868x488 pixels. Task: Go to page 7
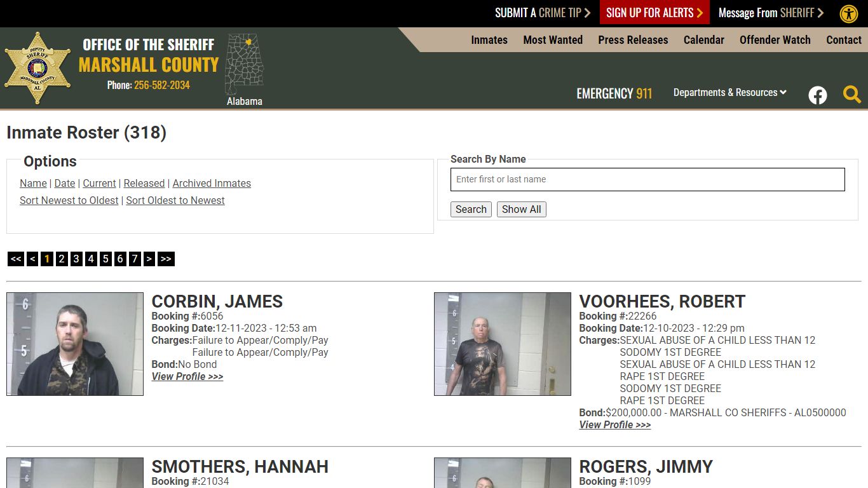coord(135,259)
